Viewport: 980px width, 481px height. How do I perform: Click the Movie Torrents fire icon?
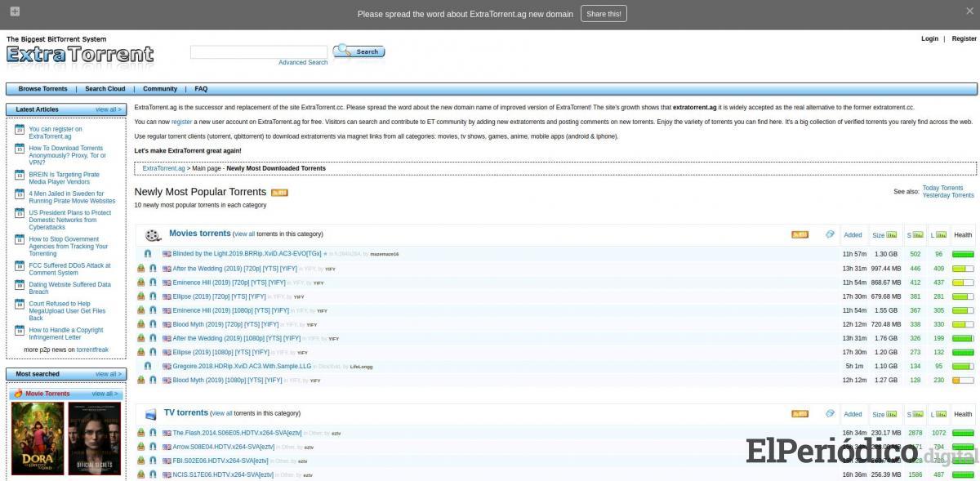pyautogui.click(x=18, y=394)
